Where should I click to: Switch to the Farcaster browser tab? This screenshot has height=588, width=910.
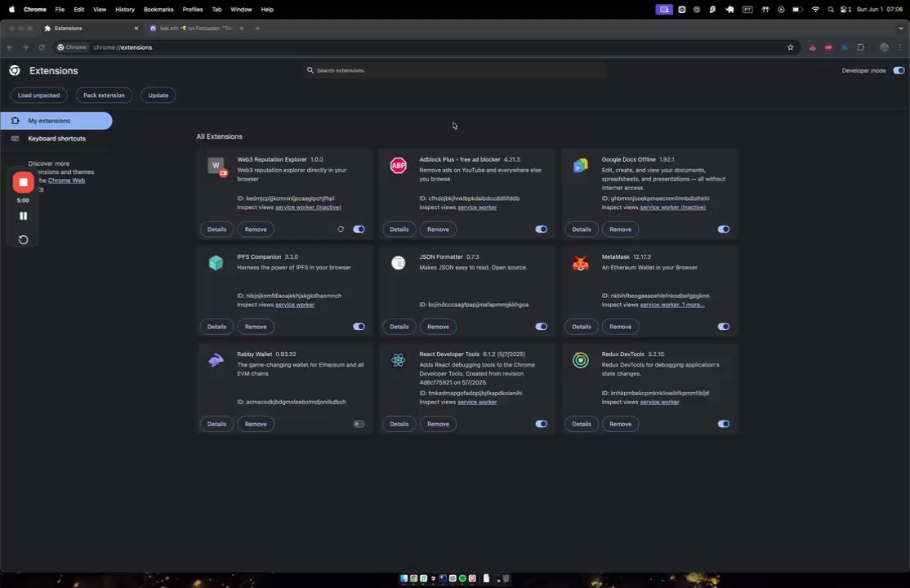[196, 29]
